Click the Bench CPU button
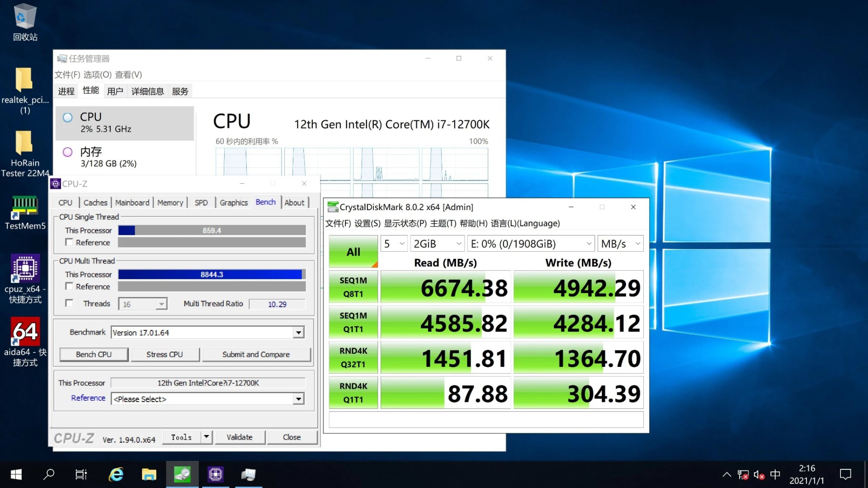This screenshot has width=868, height=488. pos(94,354)
